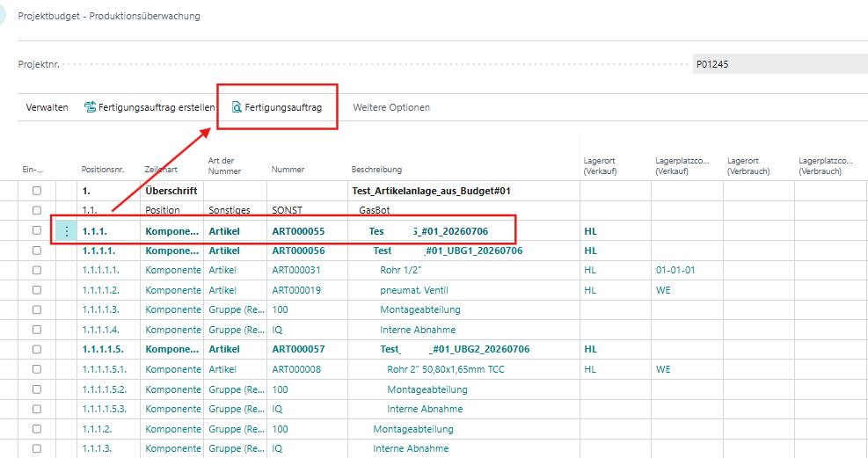Click the Lagerplatzco... (Verbrauch) column header
The image size is (868, 458).
click(x=826, y=166)
